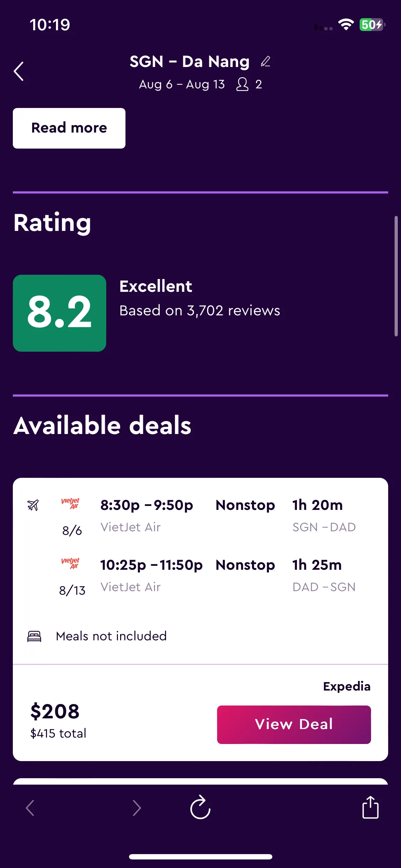Tap the Based on 3,702 reviews text

[200, 311]
